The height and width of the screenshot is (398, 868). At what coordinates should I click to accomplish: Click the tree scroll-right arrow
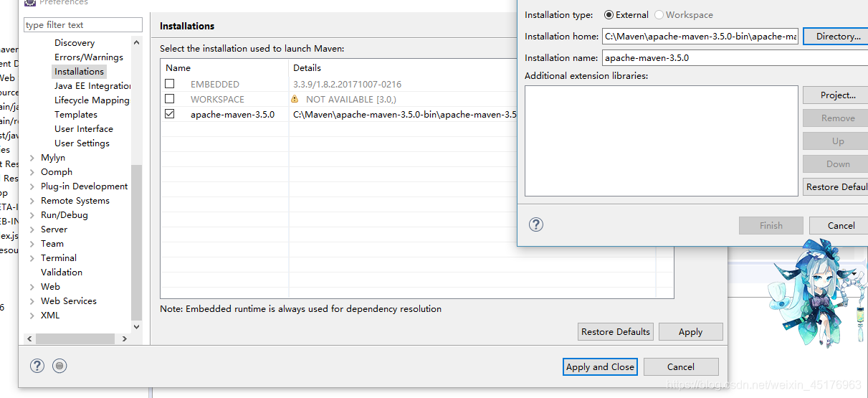click(x=125, y=338)
